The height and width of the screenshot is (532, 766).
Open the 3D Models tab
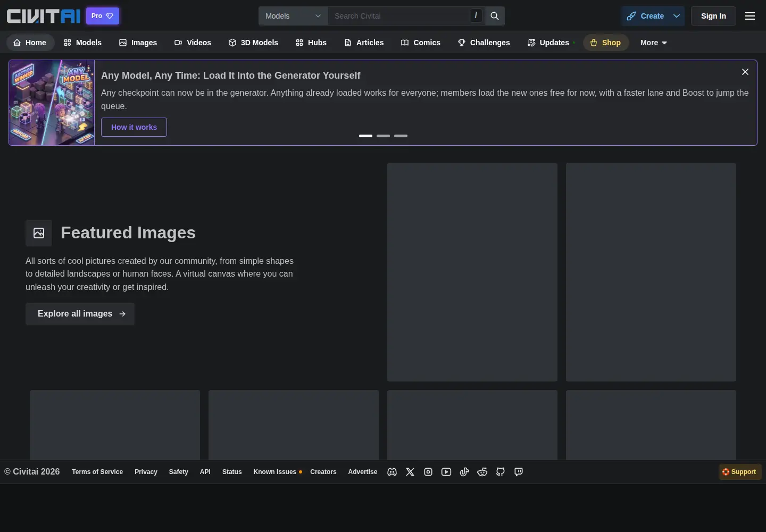(x=253, y=43)
